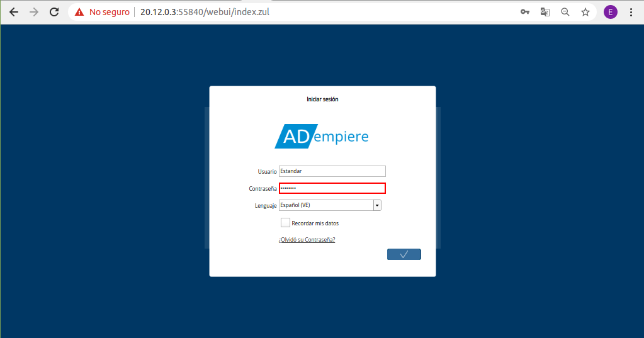
Task: Click the 'Iniciar sesión' heading text
Action: [322, 99]
